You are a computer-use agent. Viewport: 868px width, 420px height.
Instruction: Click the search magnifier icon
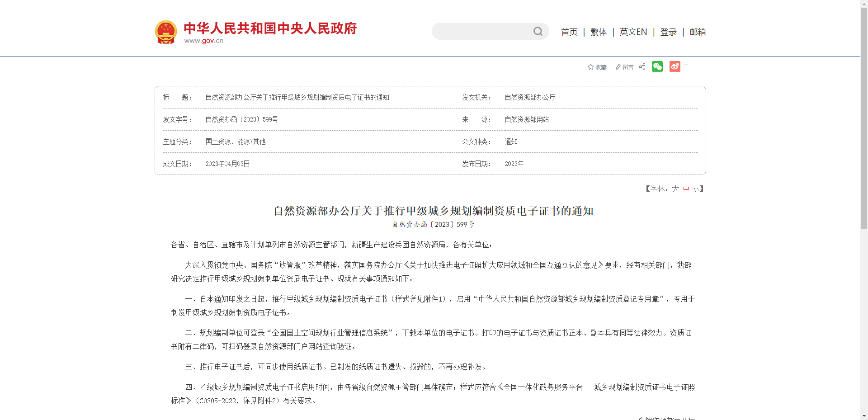[538, 31]
